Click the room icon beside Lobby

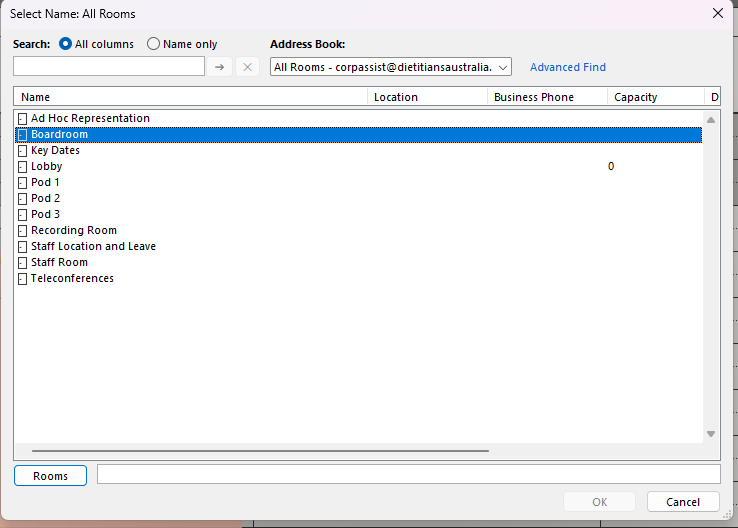[22, 167]
